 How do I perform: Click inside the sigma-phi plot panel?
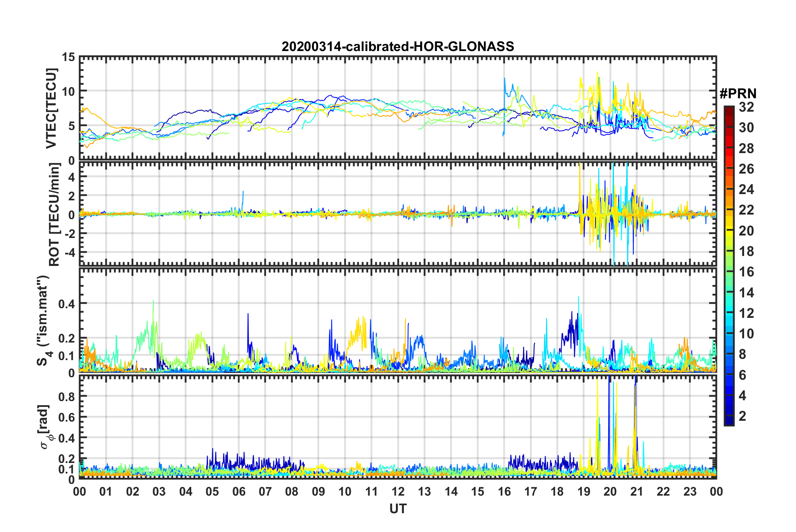pos(398,427)
